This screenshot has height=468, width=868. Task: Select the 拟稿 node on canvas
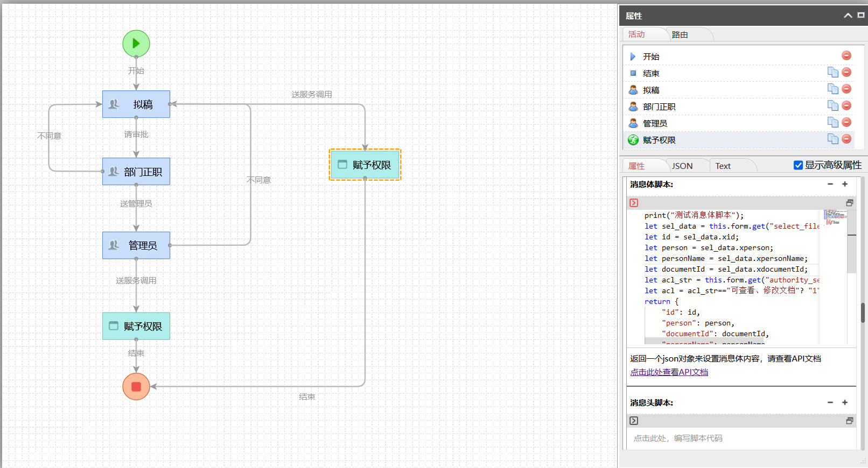(136, 104)
